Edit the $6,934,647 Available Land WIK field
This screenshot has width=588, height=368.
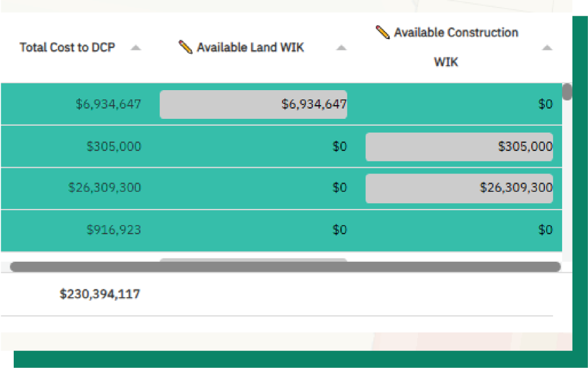pyautogui.click(x=253, y=104)
